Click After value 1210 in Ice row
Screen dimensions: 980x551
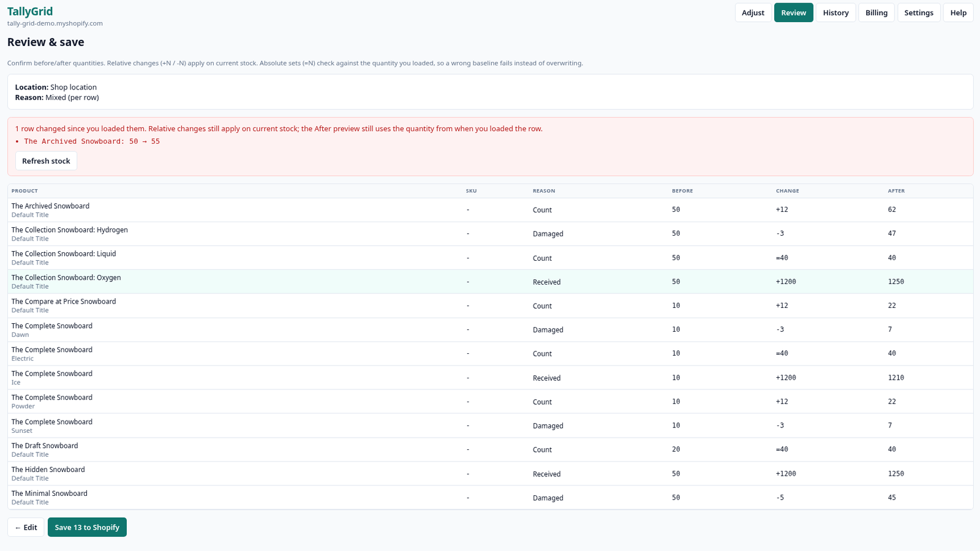pyautogui.click(x=896, y=378)
